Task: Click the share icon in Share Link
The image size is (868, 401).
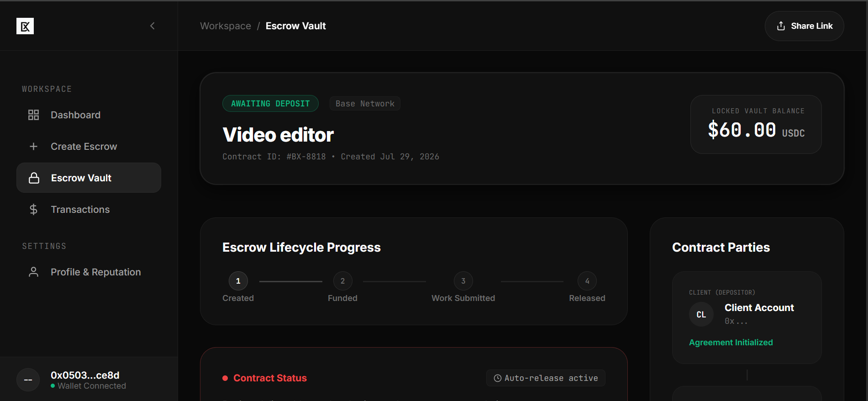Action: [x=781, y=26]
